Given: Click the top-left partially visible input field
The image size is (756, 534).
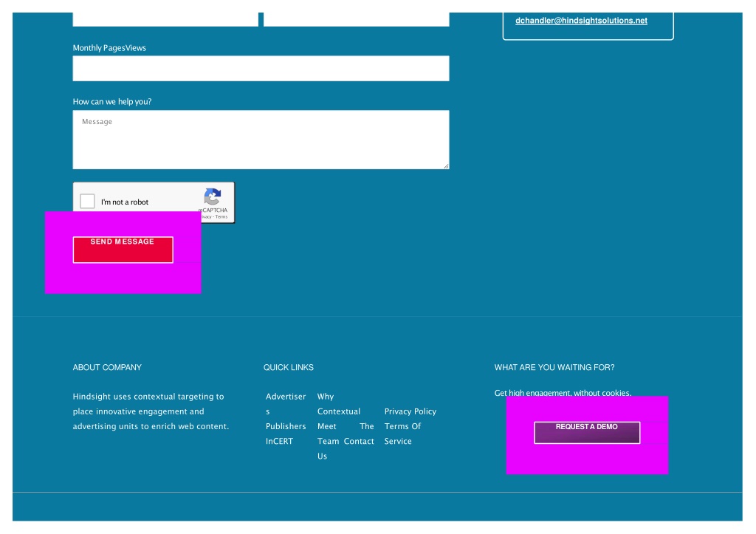Looking at the screenshot, I should click(165, 19).
